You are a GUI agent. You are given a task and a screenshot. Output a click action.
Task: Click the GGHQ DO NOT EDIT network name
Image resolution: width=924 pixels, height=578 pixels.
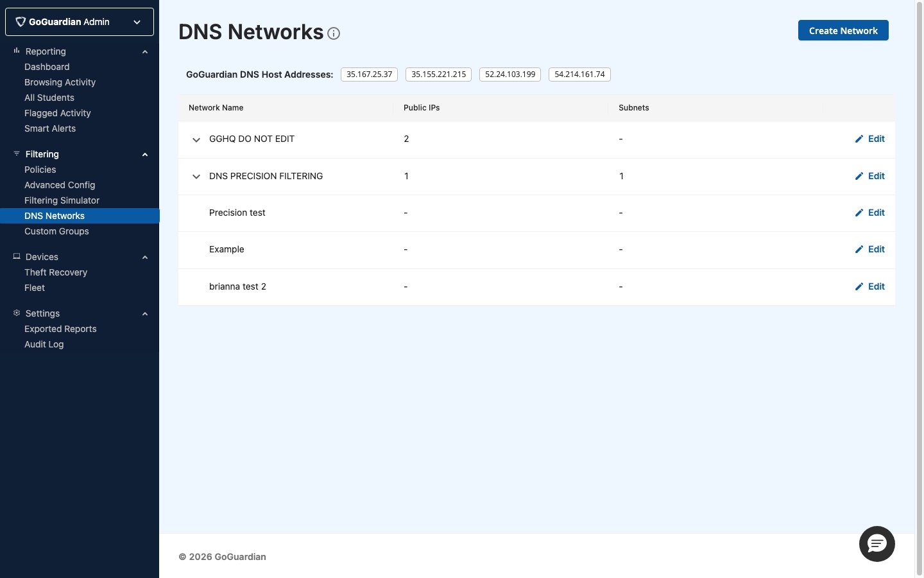click(x=252, y=139)
